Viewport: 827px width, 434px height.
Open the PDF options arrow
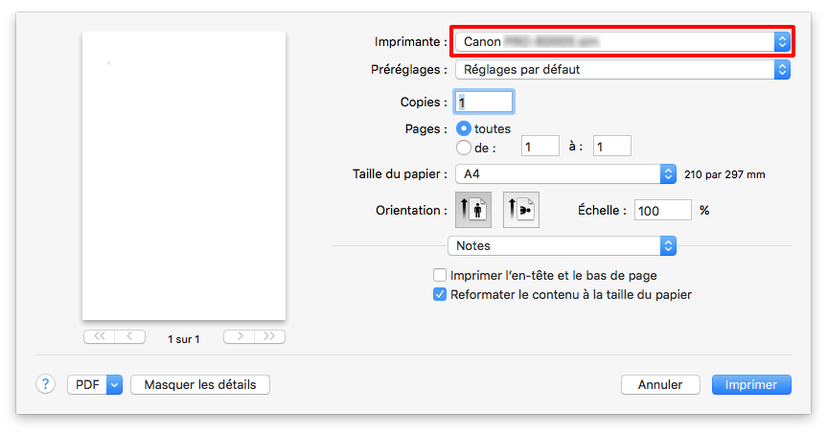tap(114, 384)
